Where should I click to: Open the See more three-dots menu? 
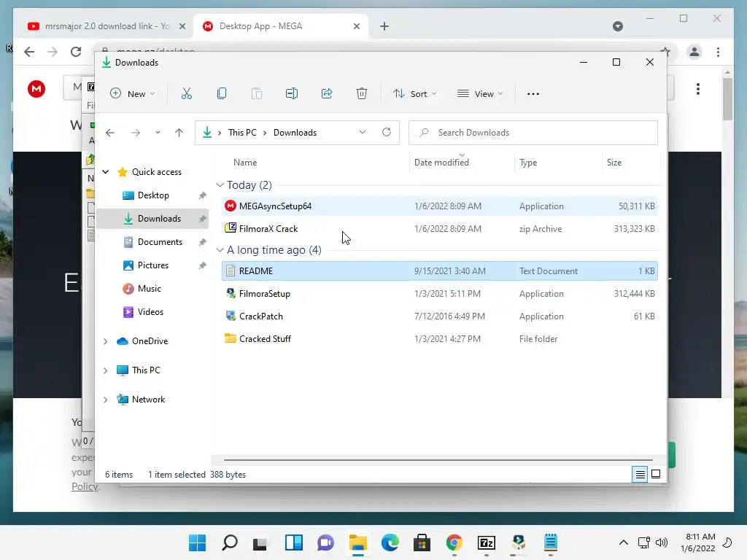tap(533, 94)
